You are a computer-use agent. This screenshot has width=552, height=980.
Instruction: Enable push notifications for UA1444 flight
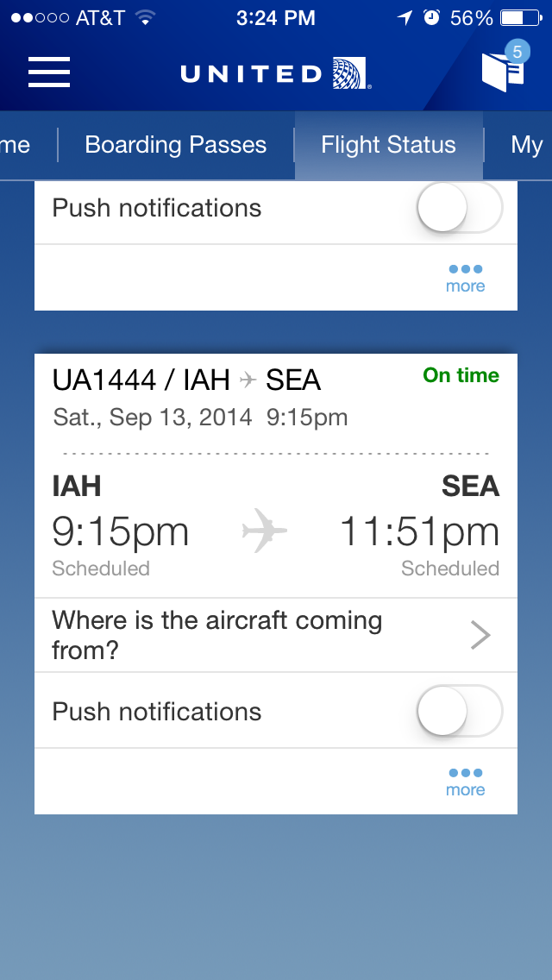pyautogui.click(x=460, y=711)
